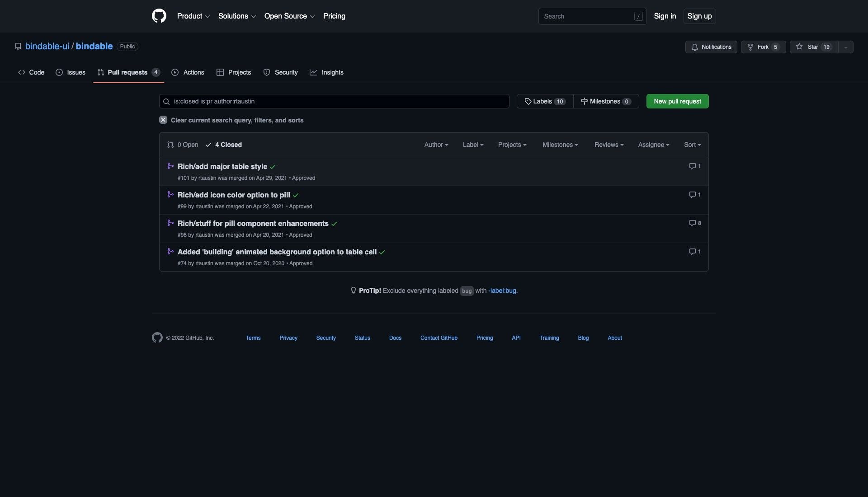This screenshot has width=868, height=497.
Task: Click green check status of pill component enhancements
Action: (x=334, y=224)
